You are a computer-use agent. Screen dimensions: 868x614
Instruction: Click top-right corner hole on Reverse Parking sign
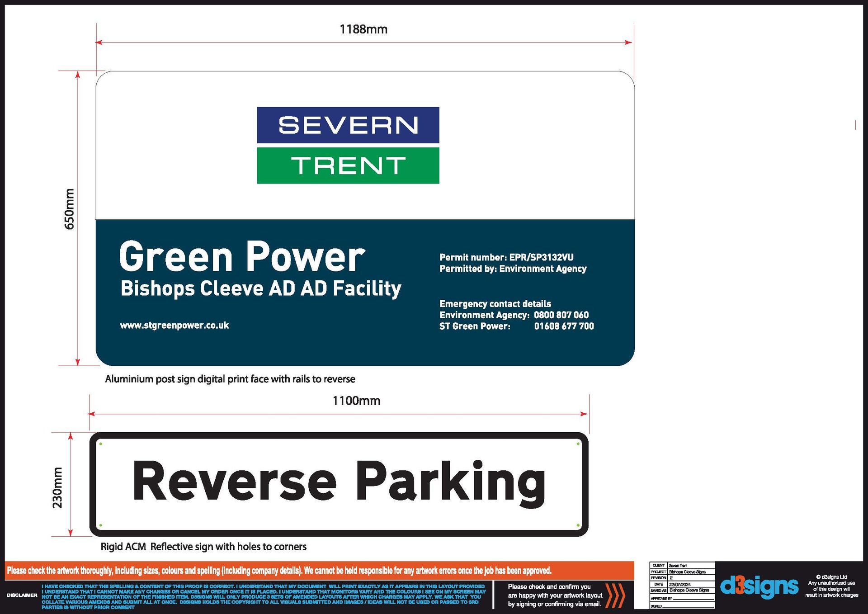click(x=578, y=444)
